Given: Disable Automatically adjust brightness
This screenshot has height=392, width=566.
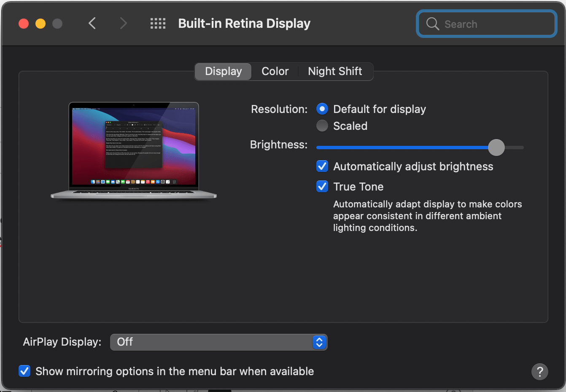Looking at the screenshot, I should (x=322, y=166).
